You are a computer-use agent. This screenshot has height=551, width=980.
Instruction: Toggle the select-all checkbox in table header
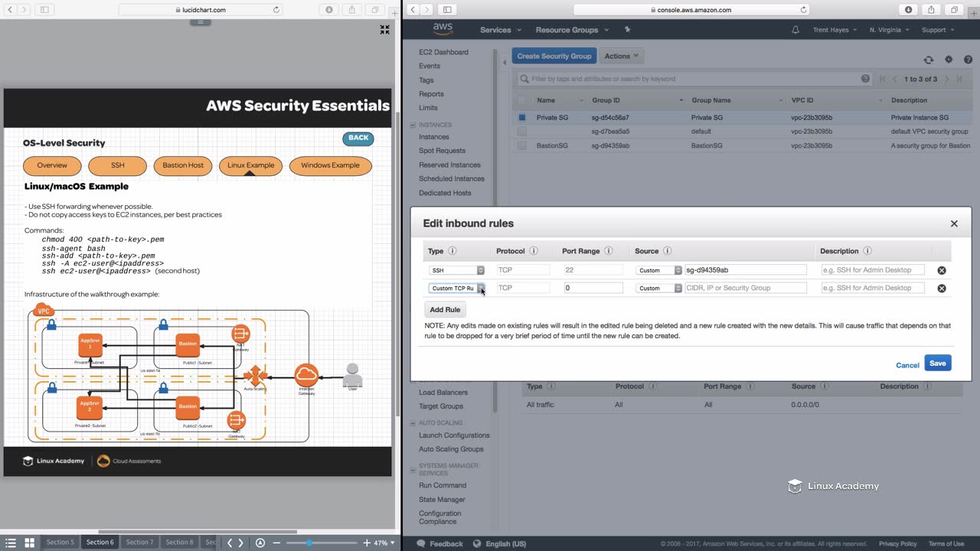tap(522, 100)
